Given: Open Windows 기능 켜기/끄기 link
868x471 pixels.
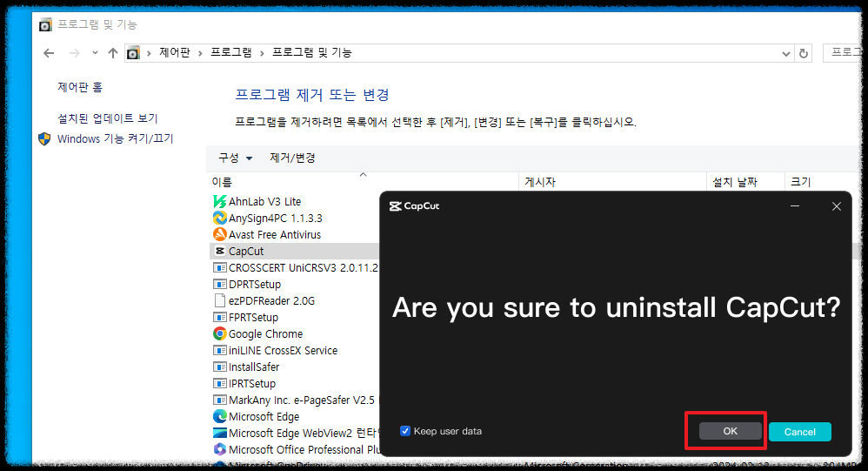Looking at the screenshot, I should [115, 138].
